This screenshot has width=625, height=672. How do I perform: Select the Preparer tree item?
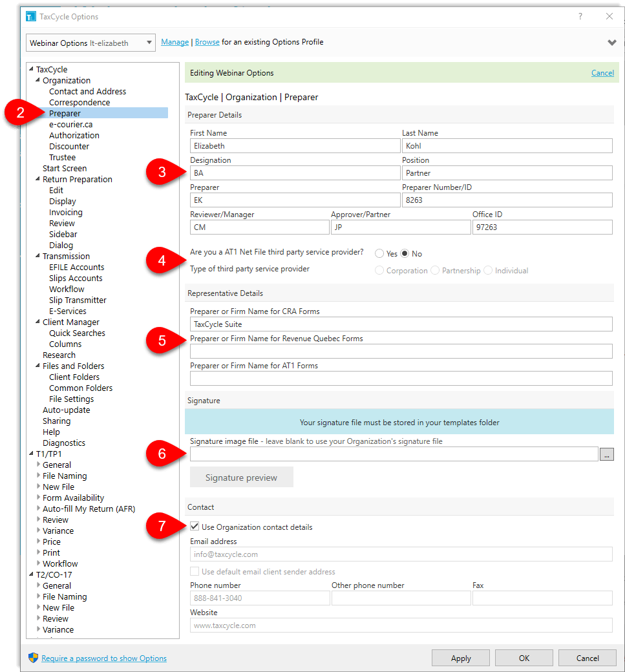pos(65,113)
